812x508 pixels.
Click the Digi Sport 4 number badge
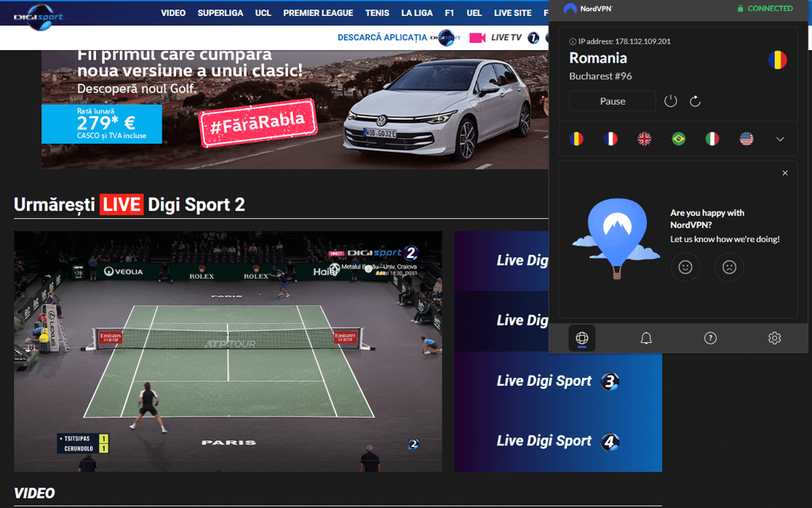click(x=610, y=441)
